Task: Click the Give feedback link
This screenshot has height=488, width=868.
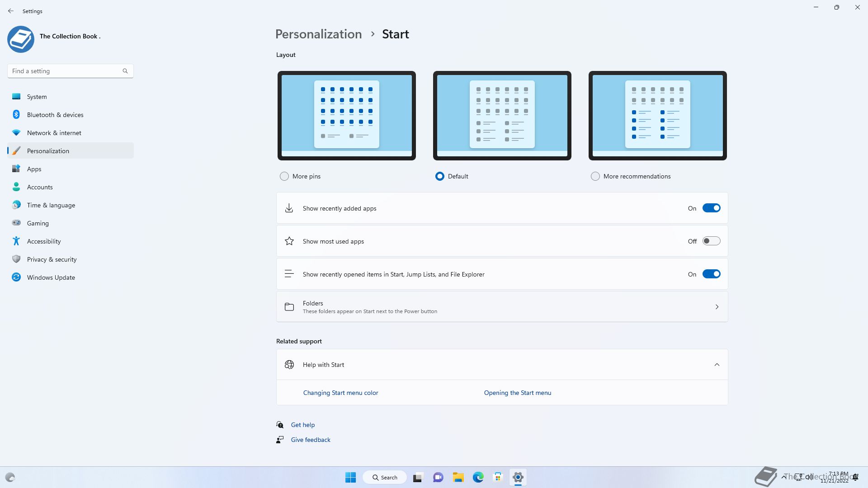Action: [311, 440]
